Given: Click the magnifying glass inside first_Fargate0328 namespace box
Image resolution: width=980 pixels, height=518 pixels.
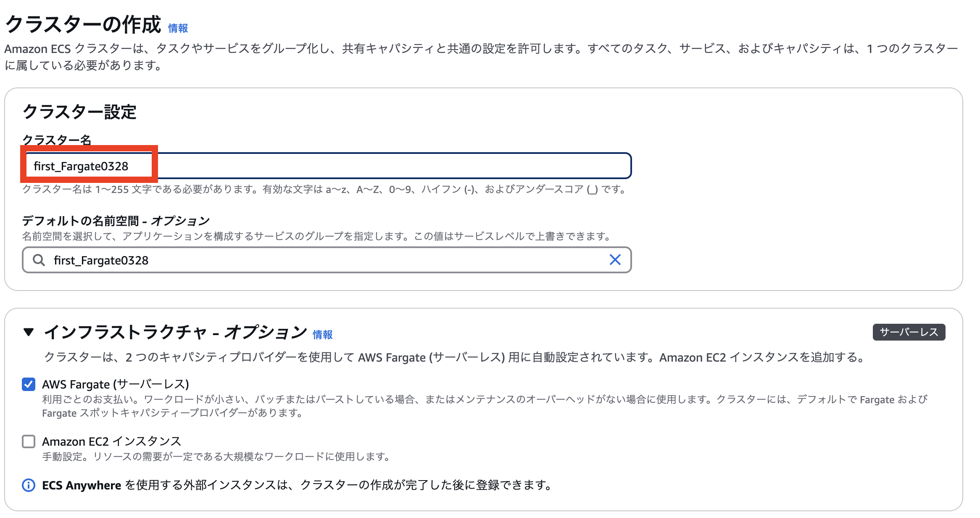Looking at the screenshot, I should tap(40, 260).
